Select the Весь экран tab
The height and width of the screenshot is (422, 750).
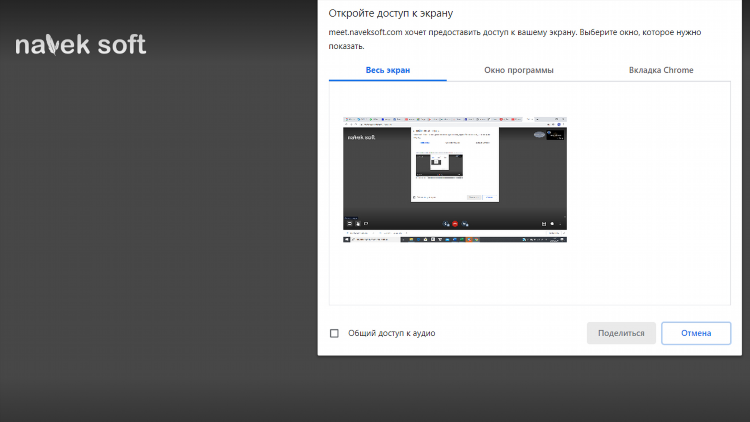click(387, 70)
